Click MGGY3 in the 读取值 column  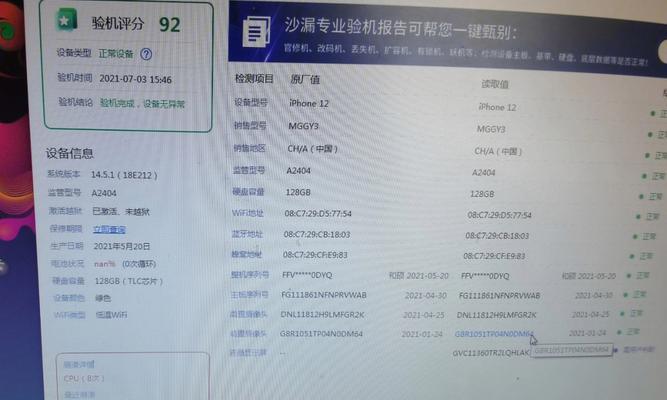point(491,129)
